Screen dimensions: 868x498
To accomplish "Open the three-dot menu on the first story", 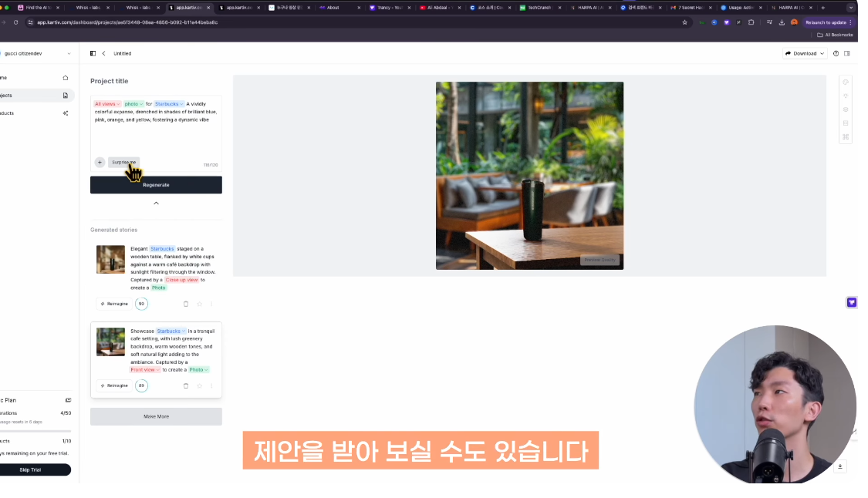I will tap(211, 304).
